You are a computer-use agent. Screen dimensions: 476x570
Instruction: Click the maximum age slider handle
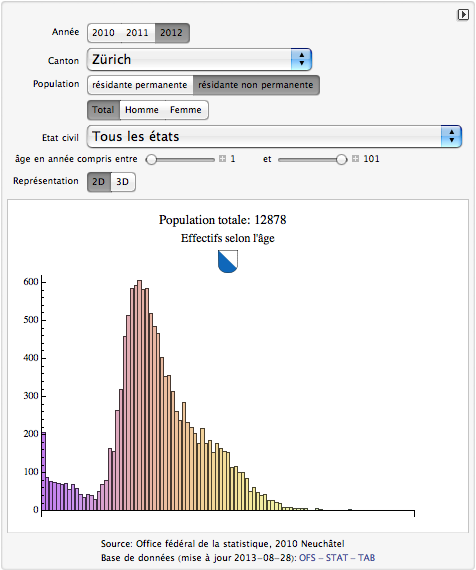[x=341, y=160]
